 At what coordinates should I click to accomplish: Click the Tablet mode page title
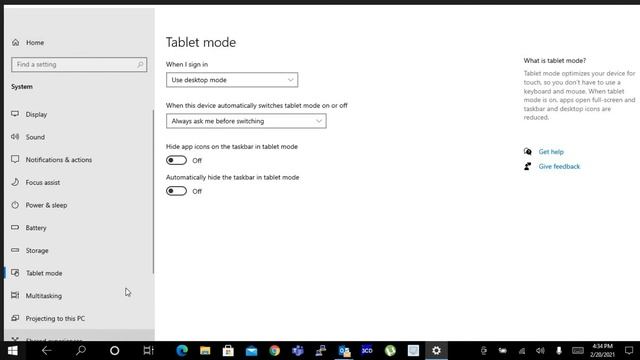[x=201, y=42]
